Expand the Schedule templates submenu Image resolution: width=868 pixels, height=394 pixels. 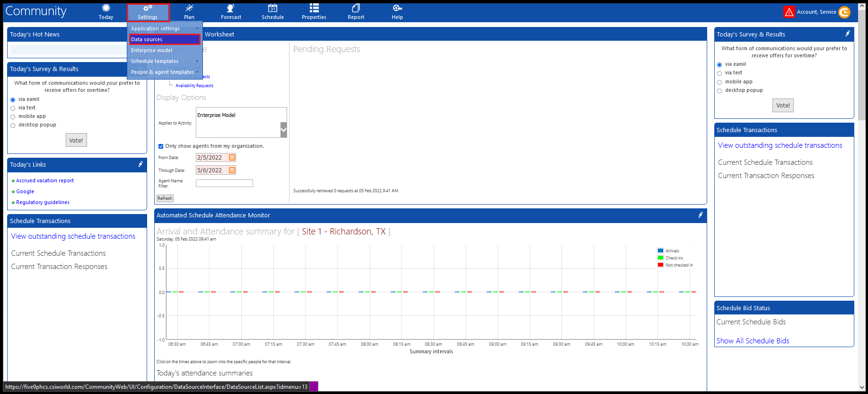pos(165,61)
